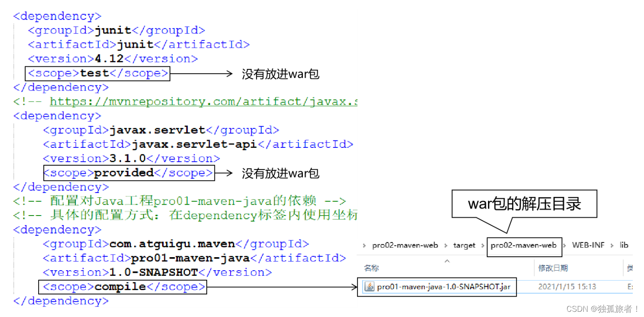Open the mvnrepository.com artifact link
The height and width of the screenshot is (317, 644).
pos(204,102)
